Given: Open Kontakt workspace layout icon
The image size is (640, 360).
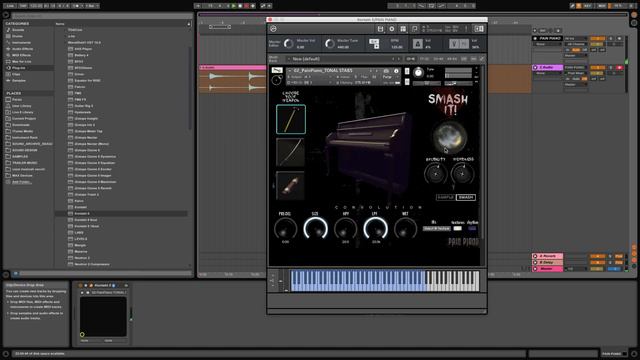Looking at the screenshot, I should click(403, 29).
